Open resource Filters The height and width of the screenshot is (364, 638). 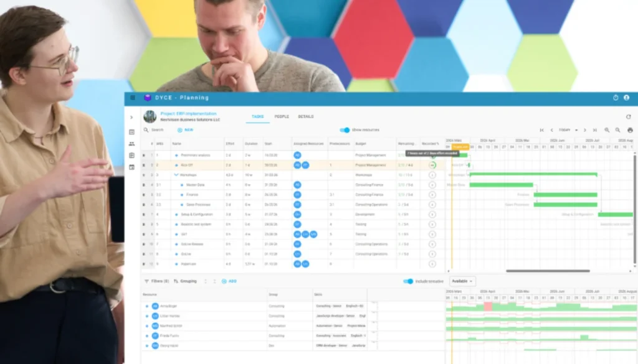tap(156, 281)
